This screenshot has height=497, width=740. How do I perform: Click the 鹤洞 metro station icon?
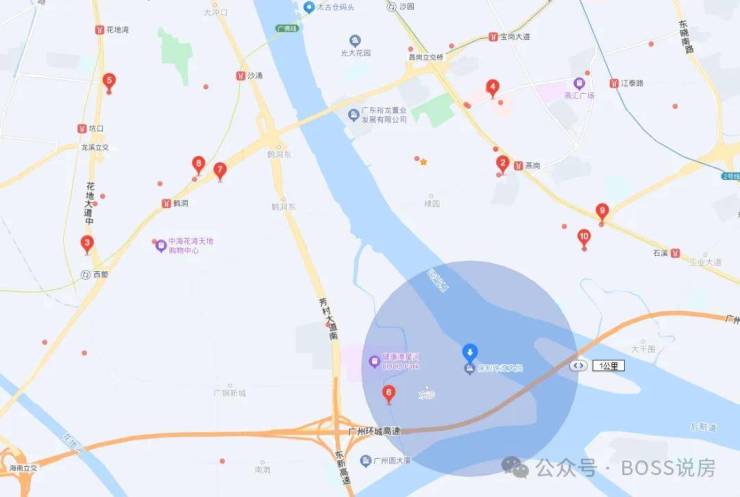(x=166, y=203)
